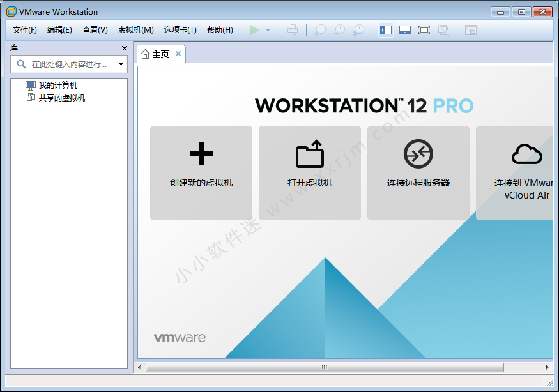This screenshot has height=392, width=559.
Task: Click the library search input field
Action: [69, 64]
